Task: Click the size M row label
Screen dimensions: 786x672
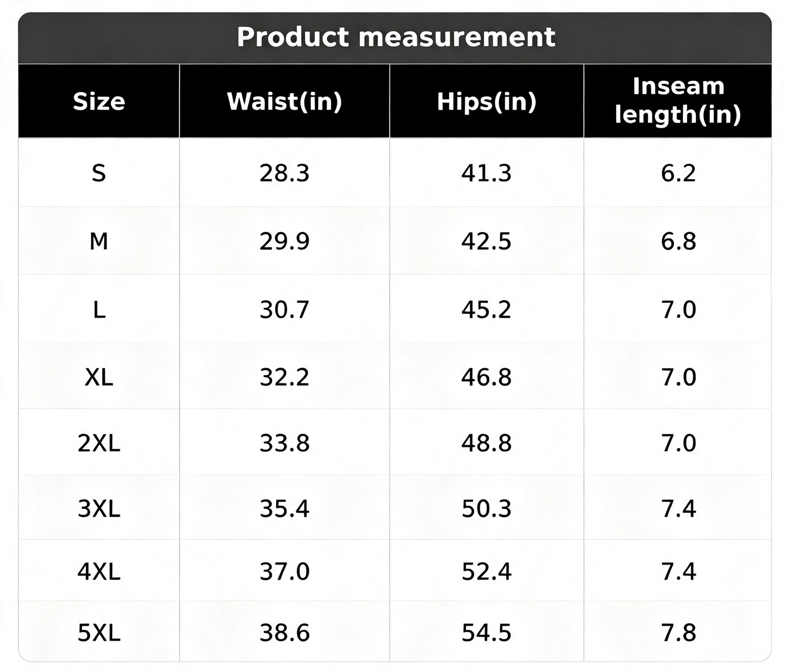Action: (99, 241)
